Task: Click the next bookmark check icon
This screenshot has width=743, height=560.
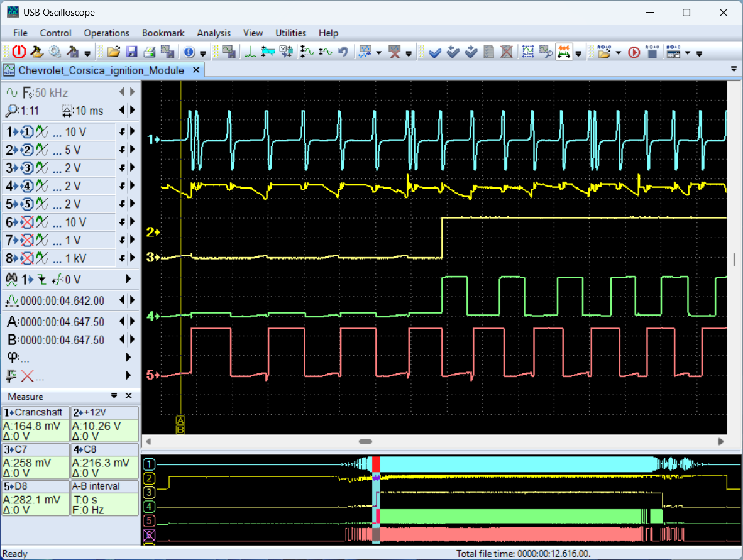Action: click(471, 52)
